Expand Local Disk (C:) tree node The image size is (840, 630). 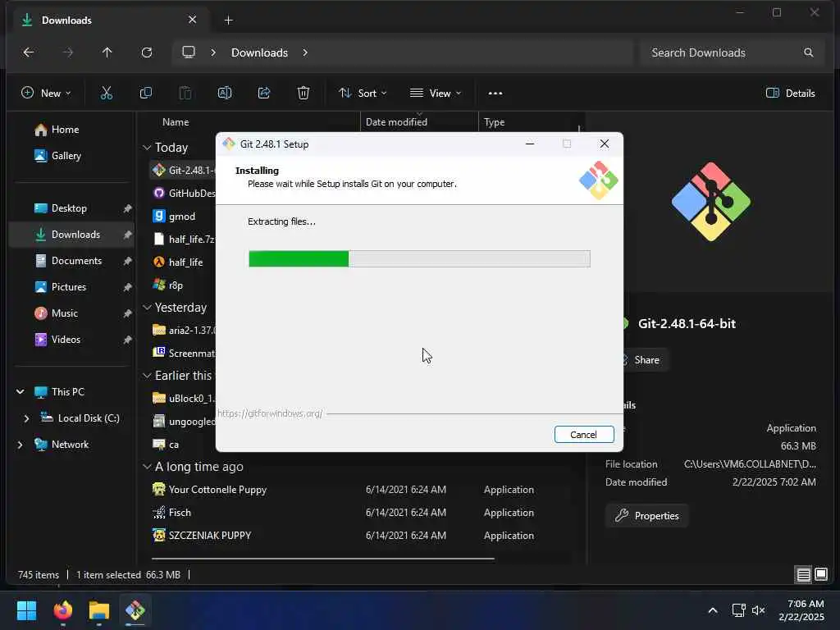[x=26, y=418]
